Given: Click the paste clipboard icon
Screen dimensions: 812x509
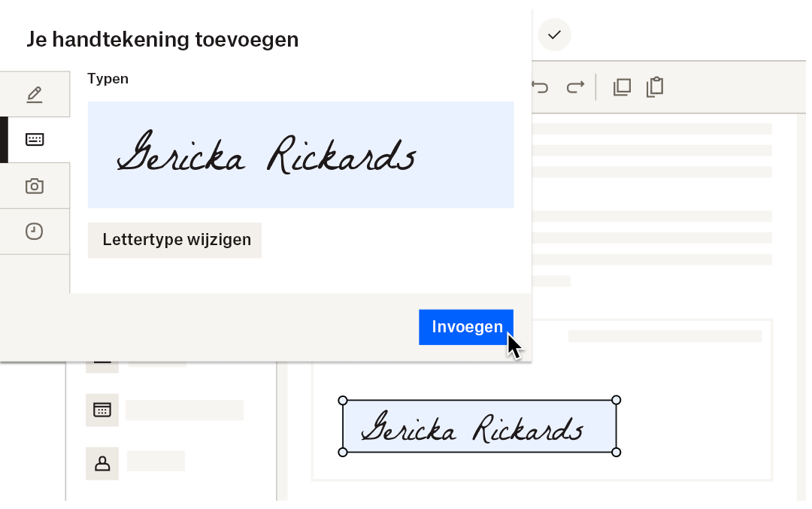Looking at the screenshot, I should coord(655,87).
